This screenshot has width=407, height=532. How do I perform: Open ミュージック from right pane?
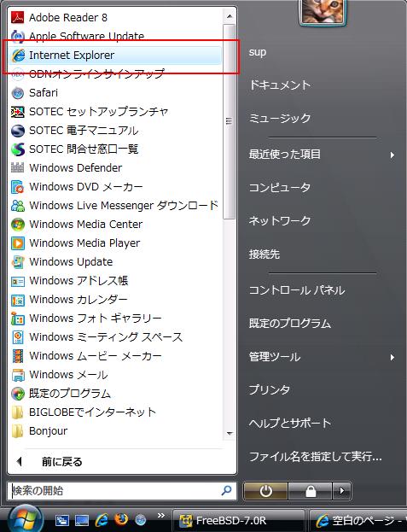(280, 118)
